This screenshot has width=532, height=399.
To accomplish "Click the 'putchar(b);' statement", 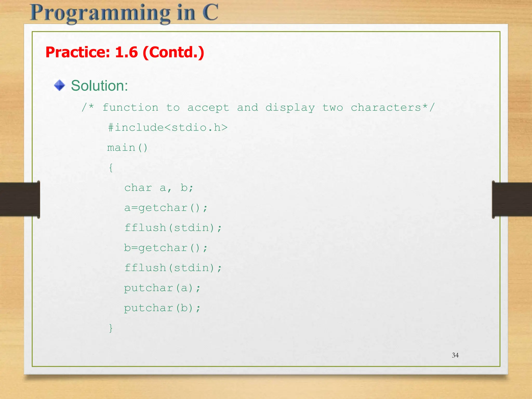I will [x=162, y=308].
